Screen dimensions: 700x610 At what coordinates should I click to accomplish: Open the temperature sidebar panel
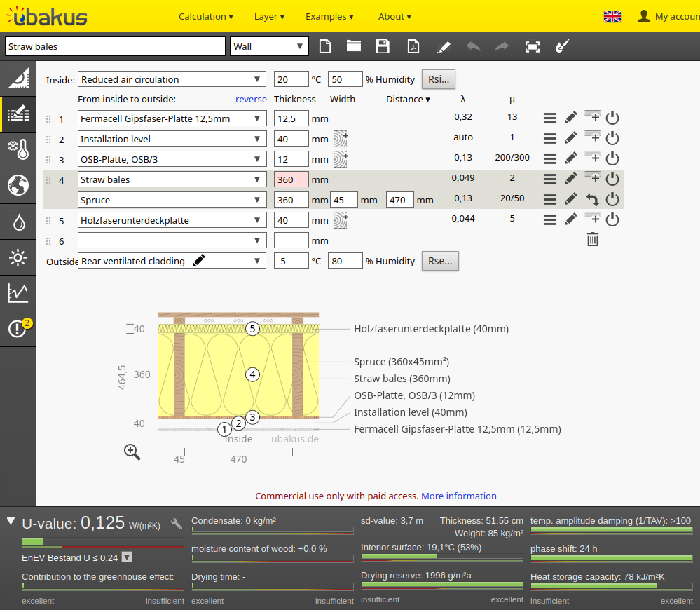(x=18, y=150)
